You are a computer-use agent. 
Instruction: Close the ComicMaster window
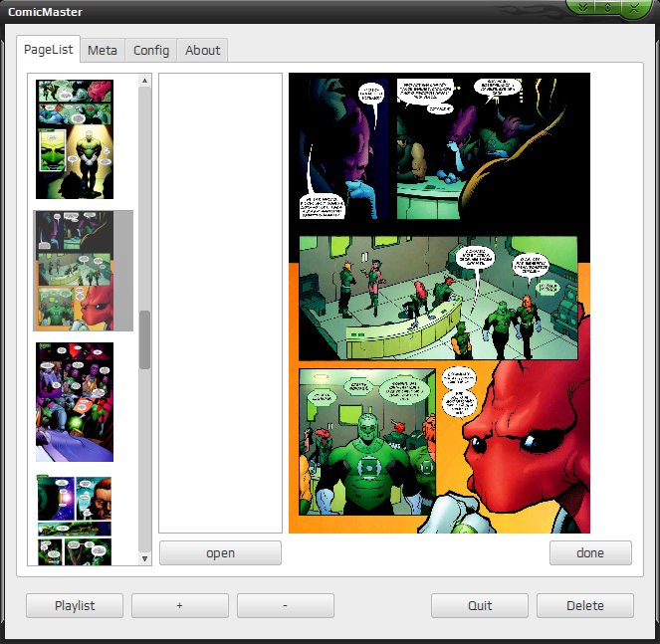[634, 7]
